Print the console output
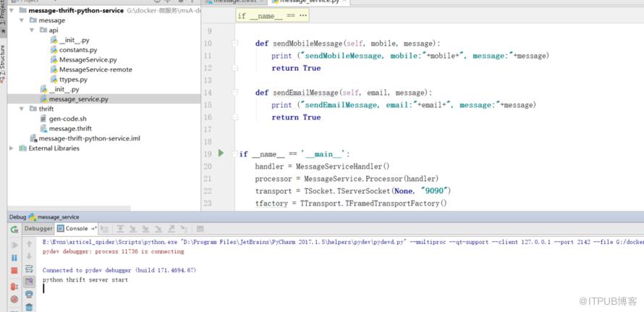The image size is (644, 312). 29,295
